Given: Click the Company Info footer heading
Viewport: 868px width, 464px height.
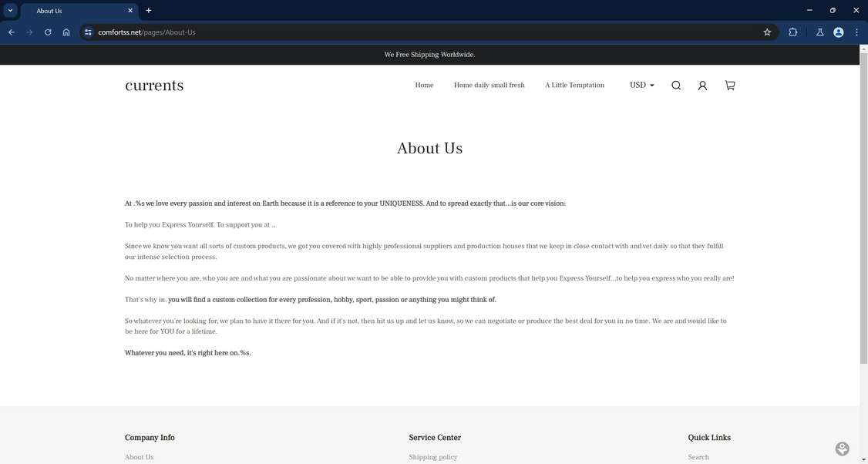Looking at the screenshot, I should [150, 438].
